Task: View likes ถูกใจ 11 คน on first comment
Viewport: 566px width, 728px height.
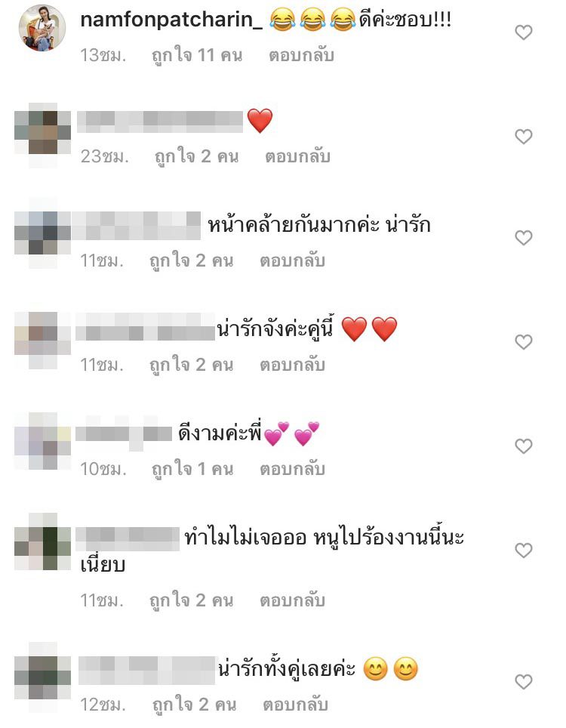Action: [197, 56]
